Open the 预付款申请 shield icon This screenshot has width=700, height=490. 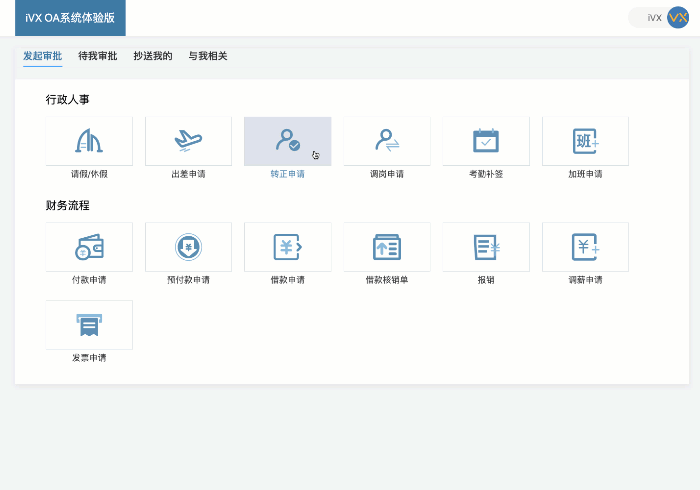pyautogui.click(x=188, y=247)
